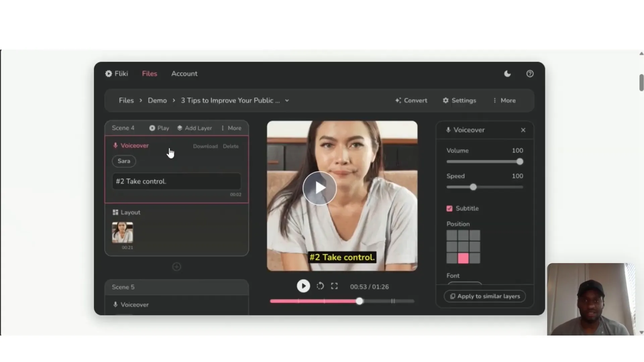Click Add Layer in Scene 4
Viewport: 644px width, 362px height.
click(x=195, y=128)
